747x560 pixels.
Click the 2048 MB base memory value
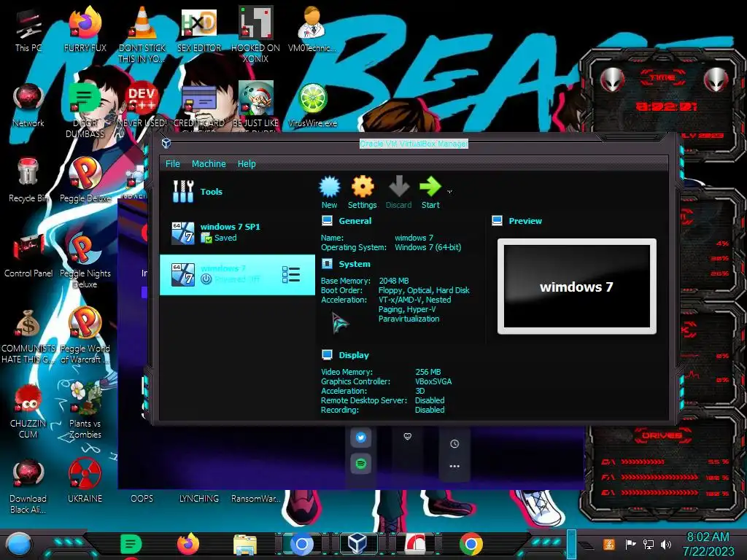point(393,281)
